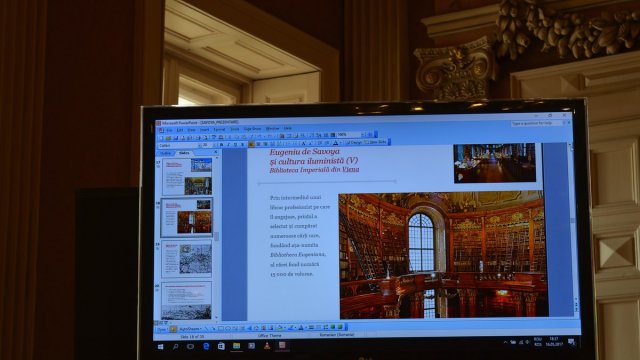Select the Oval drawing tool
640x360 pixels.
(x=228, y=328)
